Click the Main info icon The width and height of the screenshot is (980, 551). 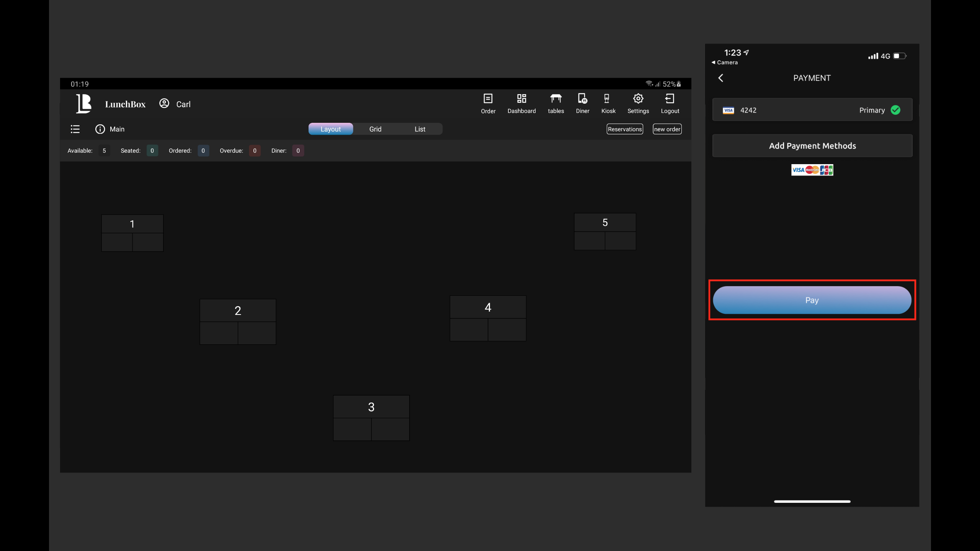click(x=100, y=129)
